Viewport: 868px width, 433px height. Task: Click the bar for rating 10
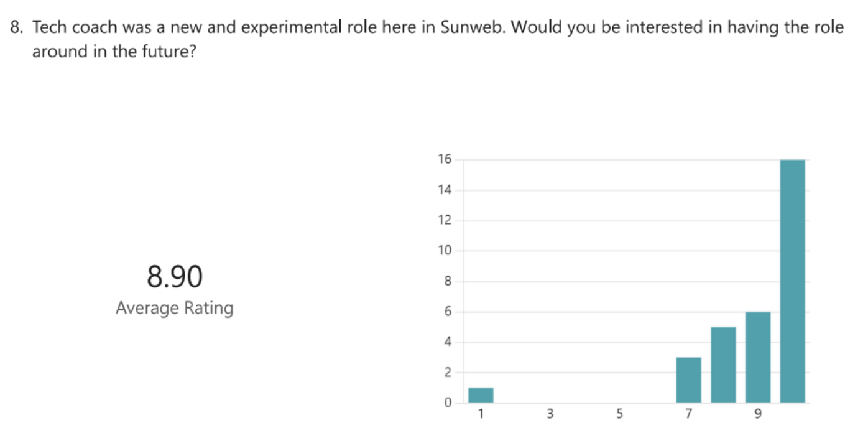(x=792, y=281)
